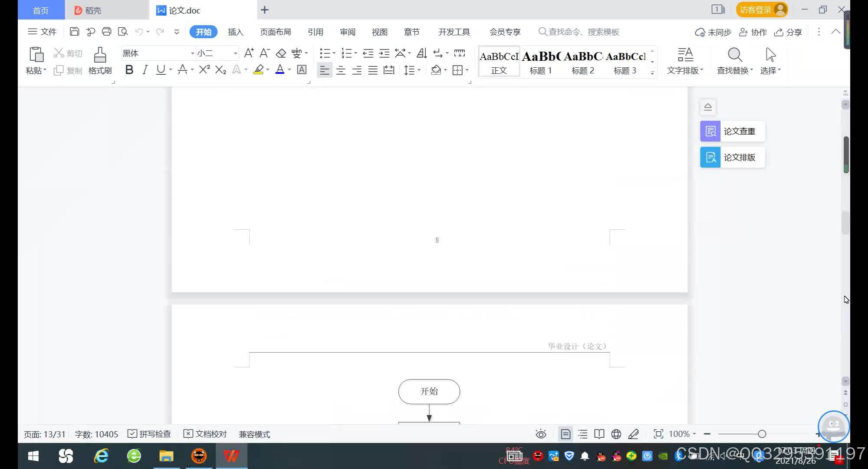Open 论文查重 plagiarism check
The width and height of the screenshot is (868, 469).
pos(733,131)
